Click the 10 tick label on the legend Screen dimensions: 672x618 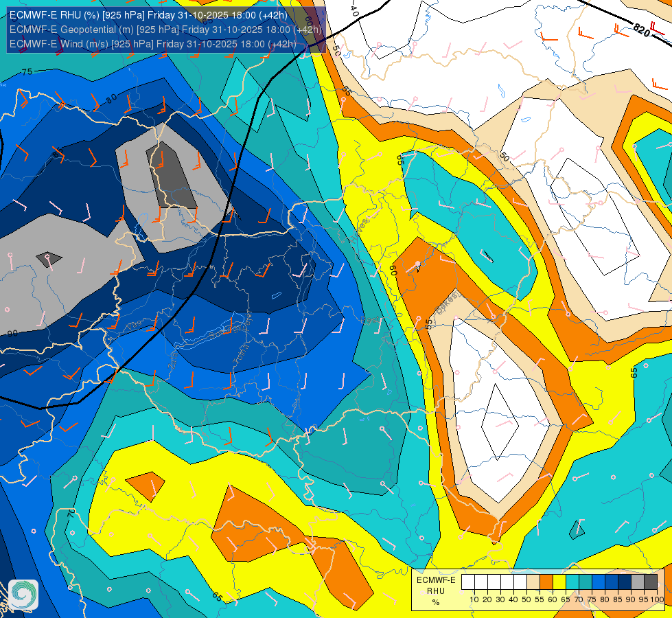pos(474,599)
